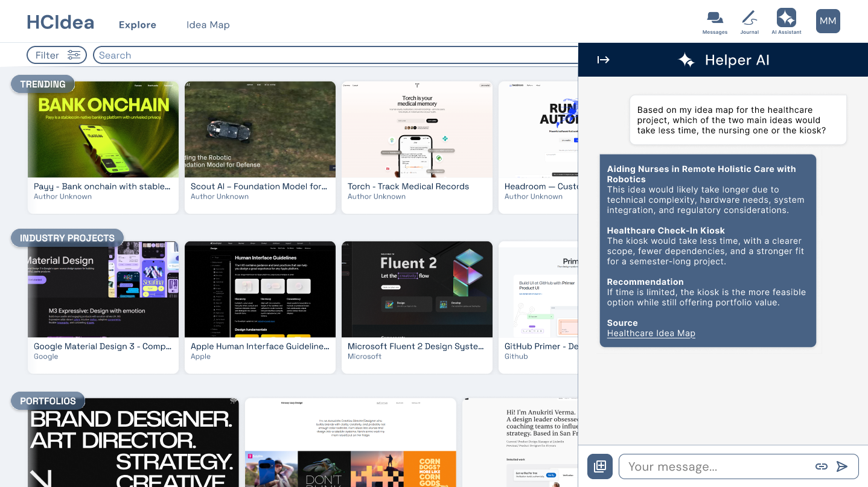
Task: Open the Associate Creative Director portfolio thumbnail
Action: click(x=351, y=442)
